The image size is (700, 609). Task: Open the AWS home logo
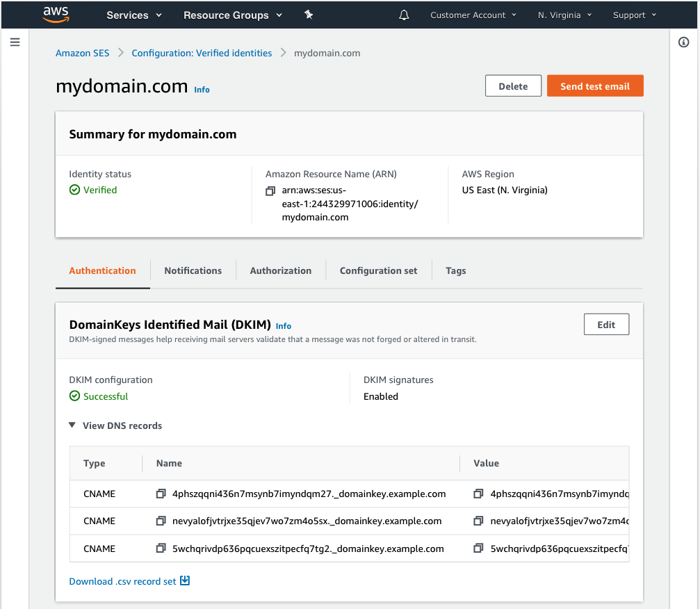56,15
